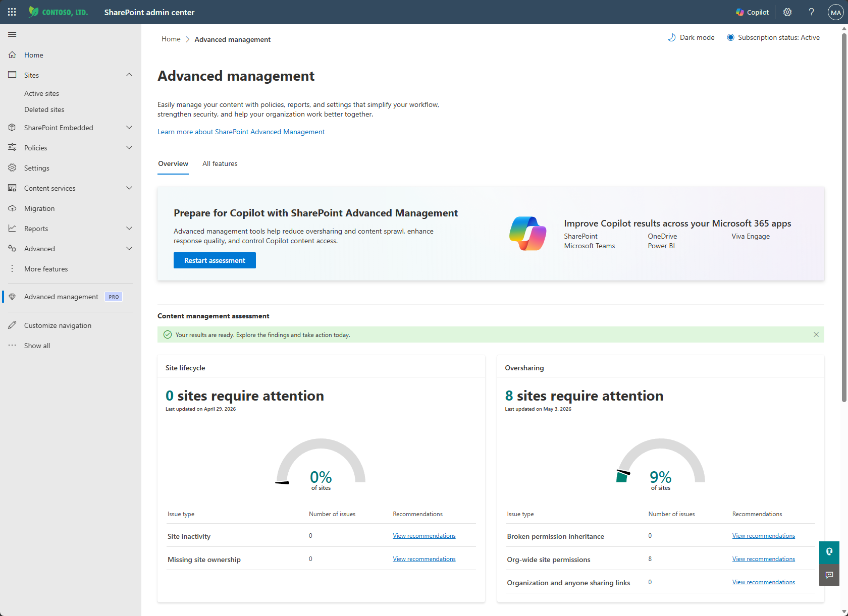Viewport: 848px width, 616px height.
Task: View recommendations for Broken permission inheritance
Action: tap(764, 536)
